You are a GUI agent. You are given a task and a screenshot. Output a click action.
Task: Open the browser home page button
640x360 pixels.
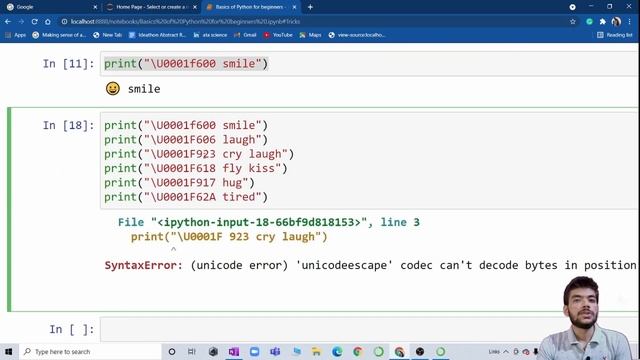[x=48, y=22]
